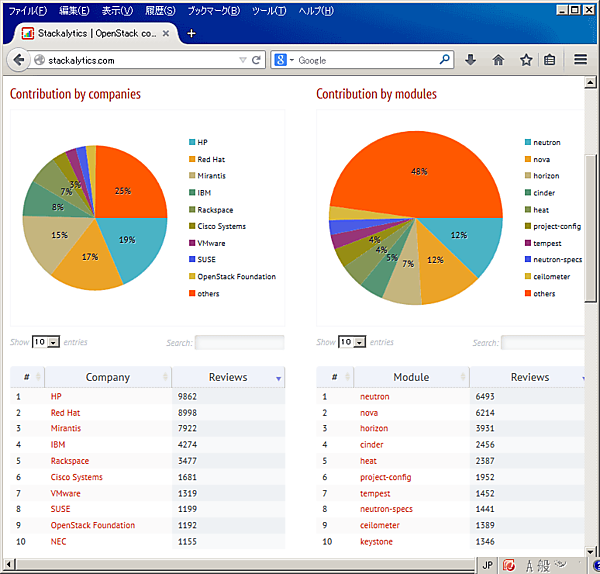Click the Google search engine icon
Viewport: 600px width, 574px height.
pyautogui.click(x=280, y=60)
